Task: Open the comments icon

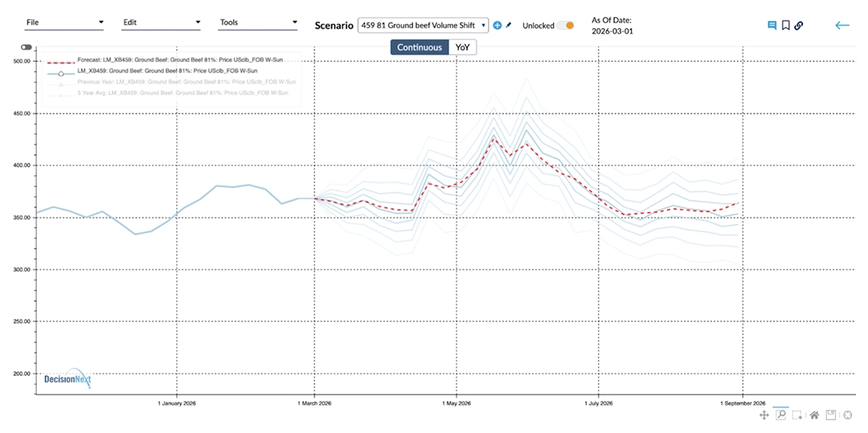Action: point(772,26)
